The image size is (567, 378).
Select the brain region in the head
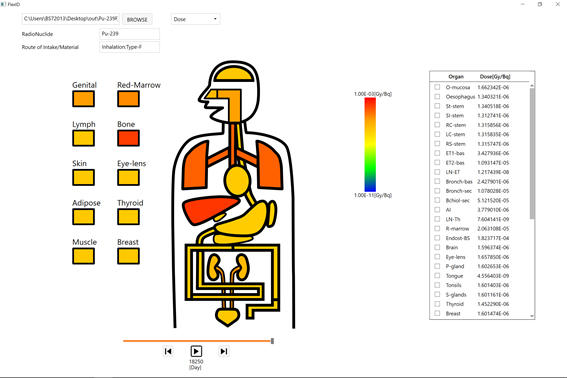233,74
